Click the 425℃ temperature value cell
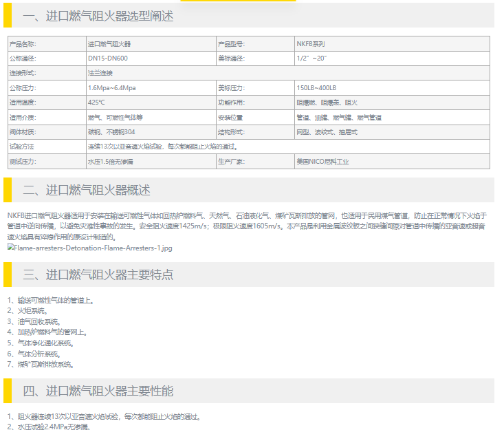 coord(97,103)
